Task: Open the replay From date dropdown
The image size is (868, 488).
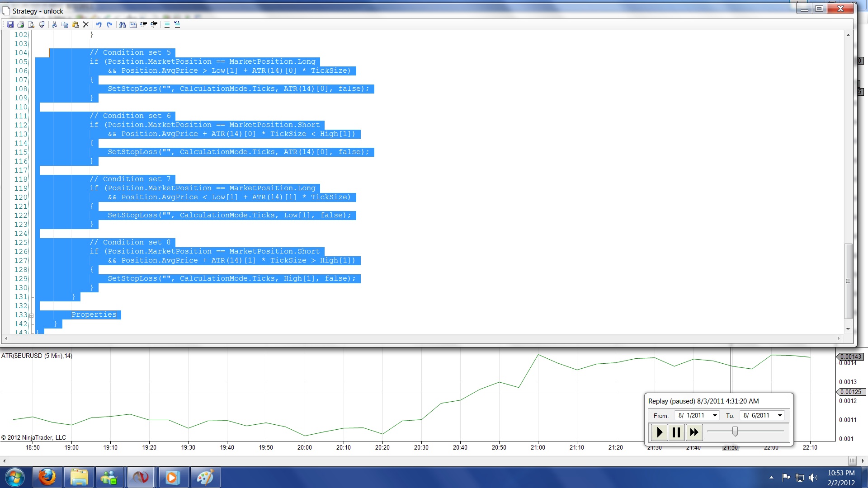Action: [x=715, y=415]
